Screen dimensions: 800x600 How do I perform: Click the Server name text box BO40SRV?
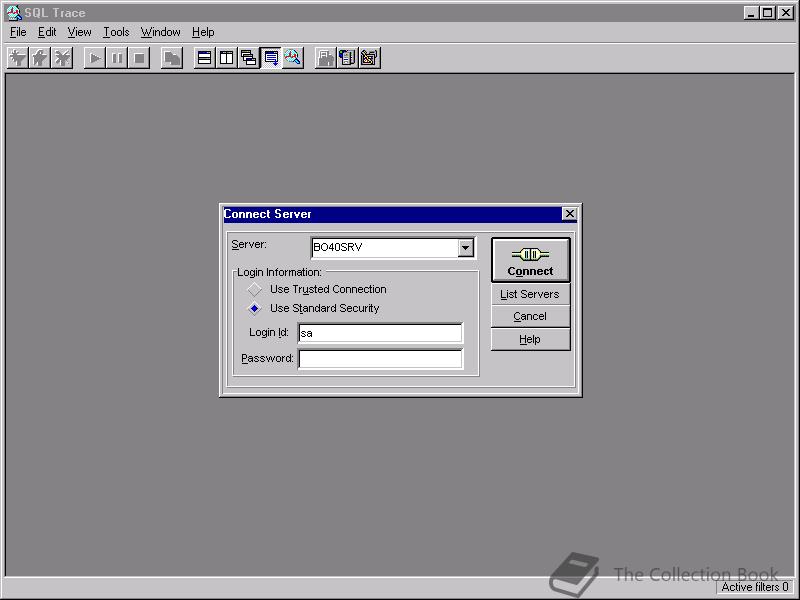point(385,248)
